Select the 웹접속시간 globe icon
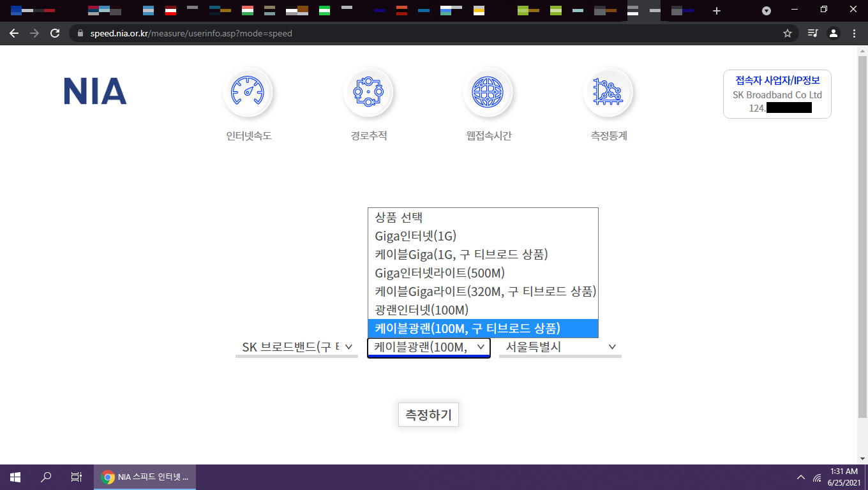 coord(488,93)
